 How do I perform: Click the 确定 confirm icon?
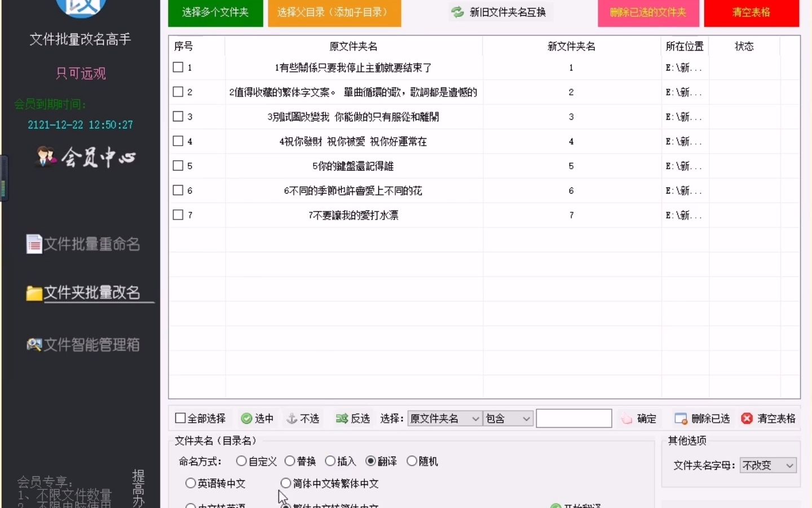[x=627, y=419]
